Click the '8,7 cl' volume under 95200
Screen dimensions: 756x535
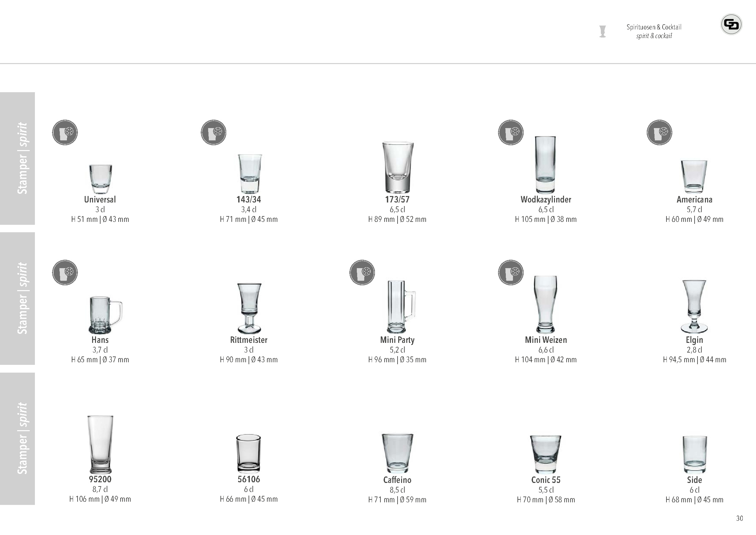point(100,489)
